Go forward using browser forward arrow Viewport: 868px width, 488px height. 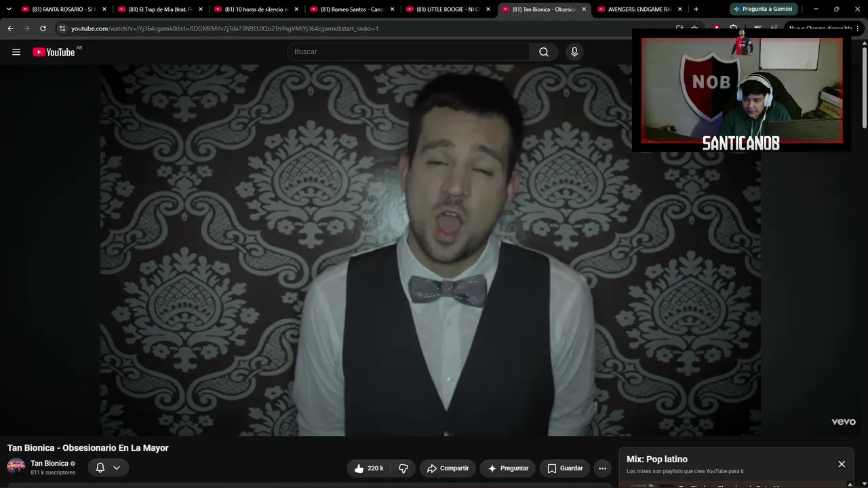(26, 28)
